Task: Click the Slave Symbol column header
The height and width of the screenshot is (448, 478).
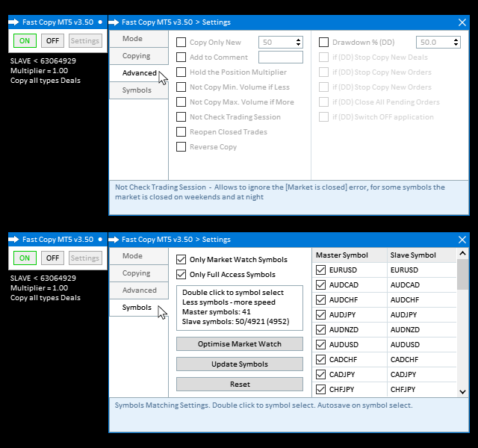Action: [x=422, y=255]
